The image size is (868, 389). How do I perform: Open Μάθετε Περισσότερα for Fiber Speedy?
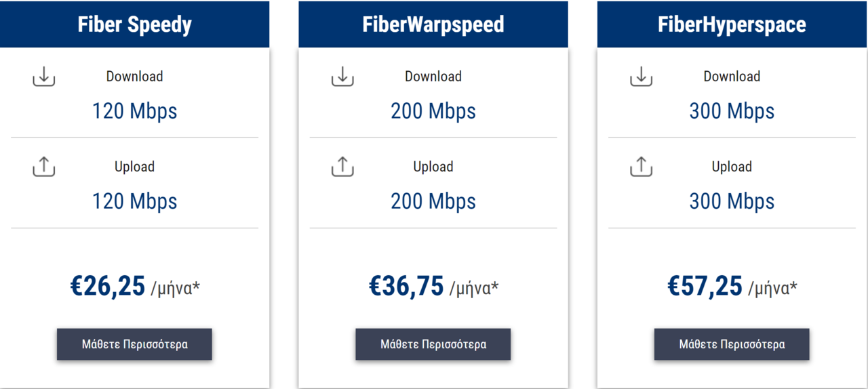(x=134, y=344)
